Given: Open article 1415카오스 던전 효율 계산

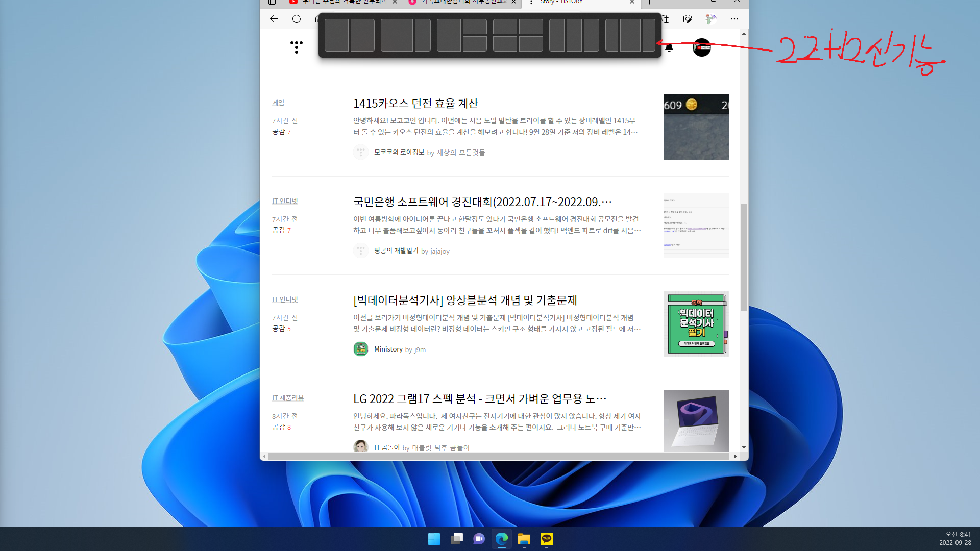Looking at the screenshot, I should pos(415,104).
